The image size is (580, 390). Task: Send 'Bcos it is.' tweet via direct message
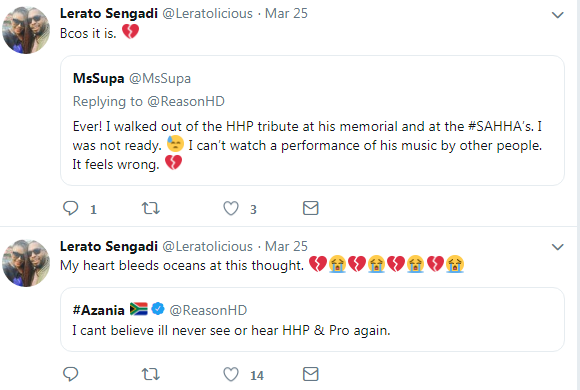tap(311, 208)
